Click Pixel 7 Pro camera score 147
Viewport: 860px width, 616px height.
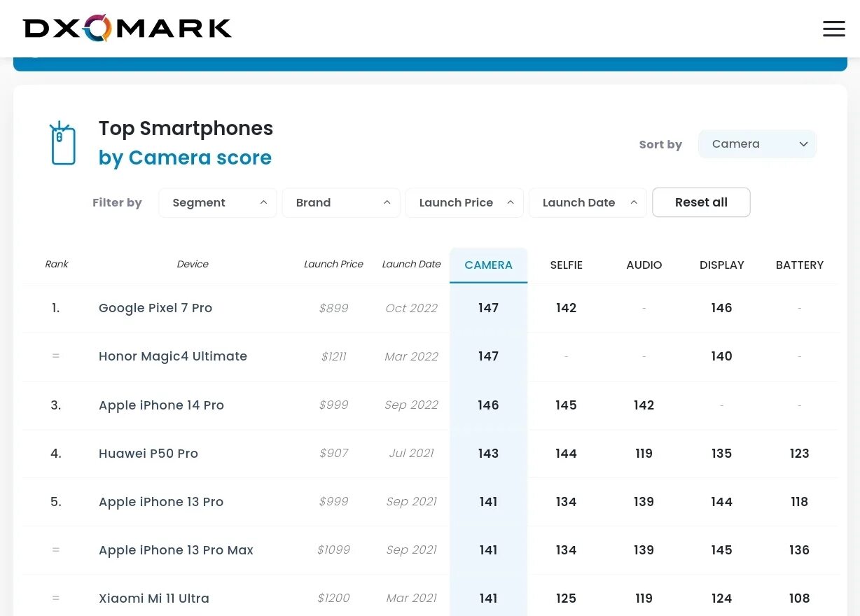pos(488,308)
